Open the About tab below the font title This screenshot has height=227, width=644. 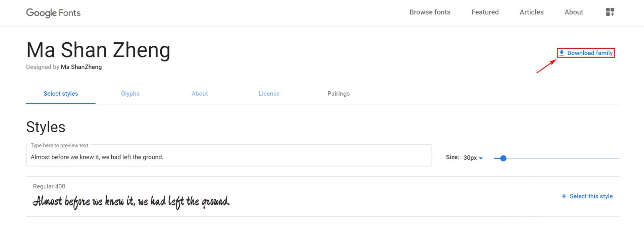pos(200,94)
